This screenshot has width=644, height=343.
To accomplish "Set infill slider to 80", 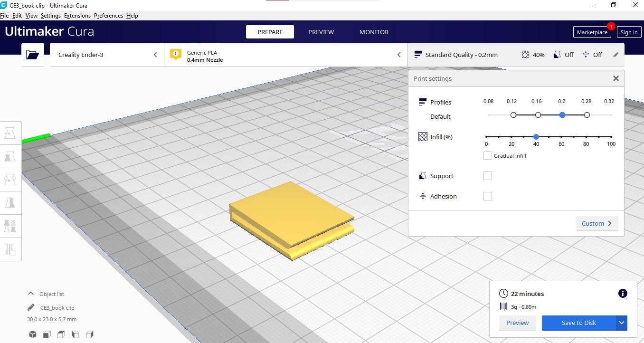I will (586, 137).
